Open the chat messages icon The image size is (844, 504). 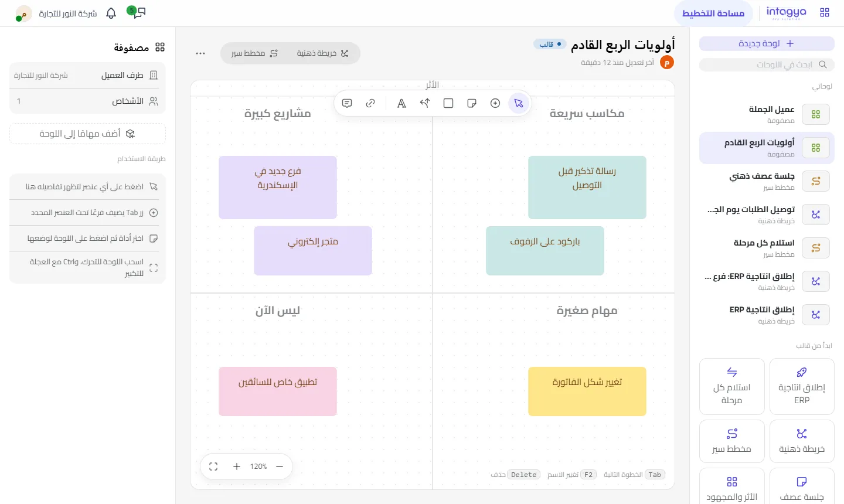(x=139, y=13)
